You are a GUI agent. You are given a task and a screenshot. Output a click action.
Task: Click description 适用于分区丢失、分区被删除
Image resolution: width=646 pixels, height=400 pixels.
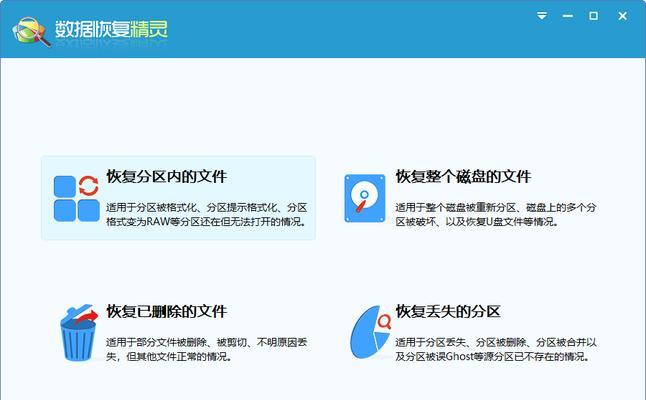(496, 349)
